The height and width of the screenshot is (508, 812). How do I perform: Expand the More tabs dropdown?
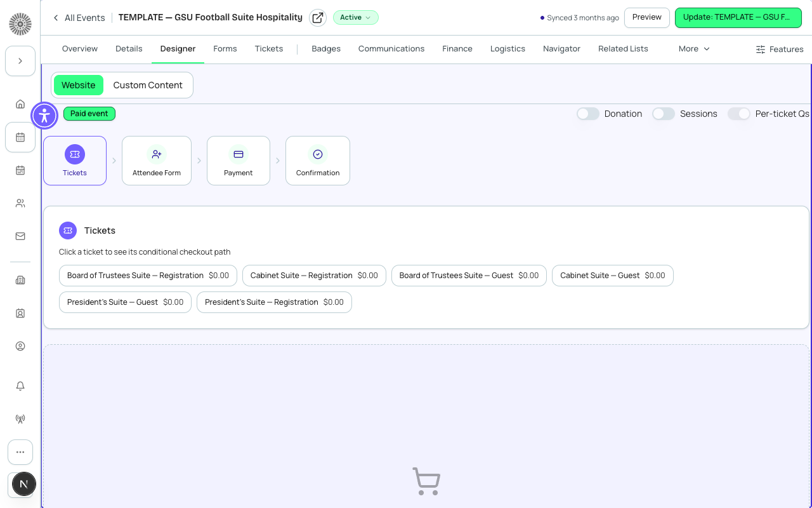[x=694, y=49]
